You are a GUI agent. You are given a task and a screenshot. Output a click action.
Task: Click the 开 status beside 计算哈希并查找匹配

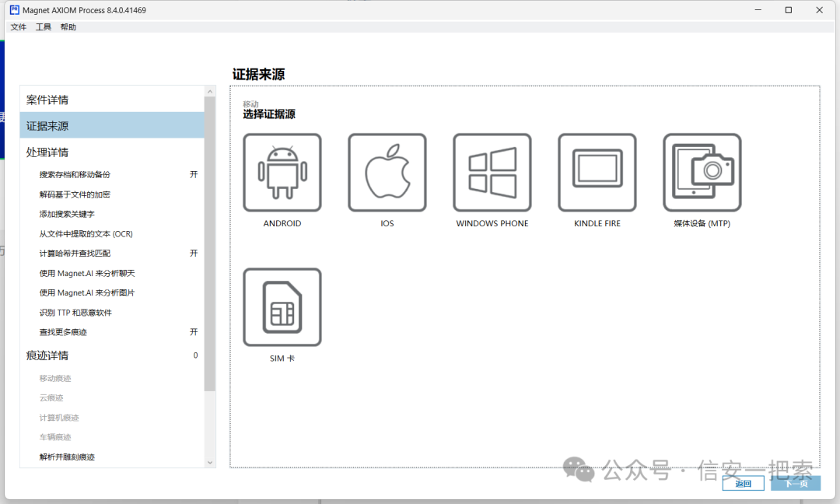pyautogui.click(x=194, y=254)
